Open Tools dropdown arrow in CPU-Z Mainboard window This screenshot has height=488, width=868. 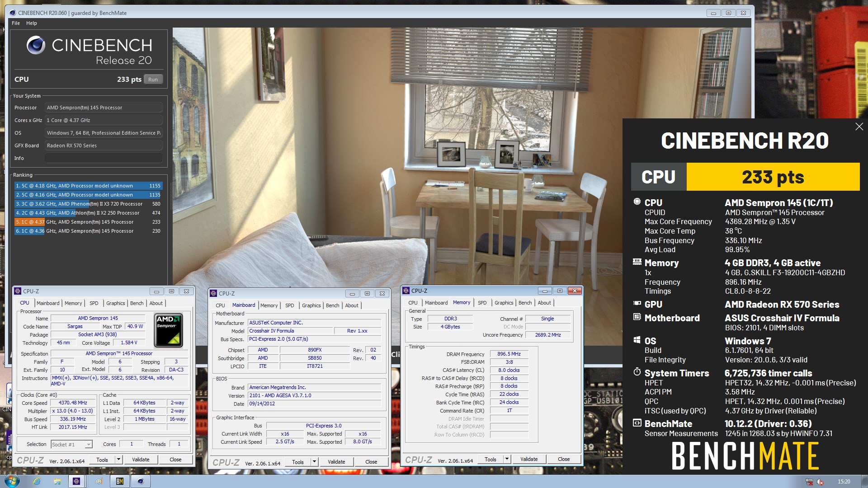coord(314,462)
